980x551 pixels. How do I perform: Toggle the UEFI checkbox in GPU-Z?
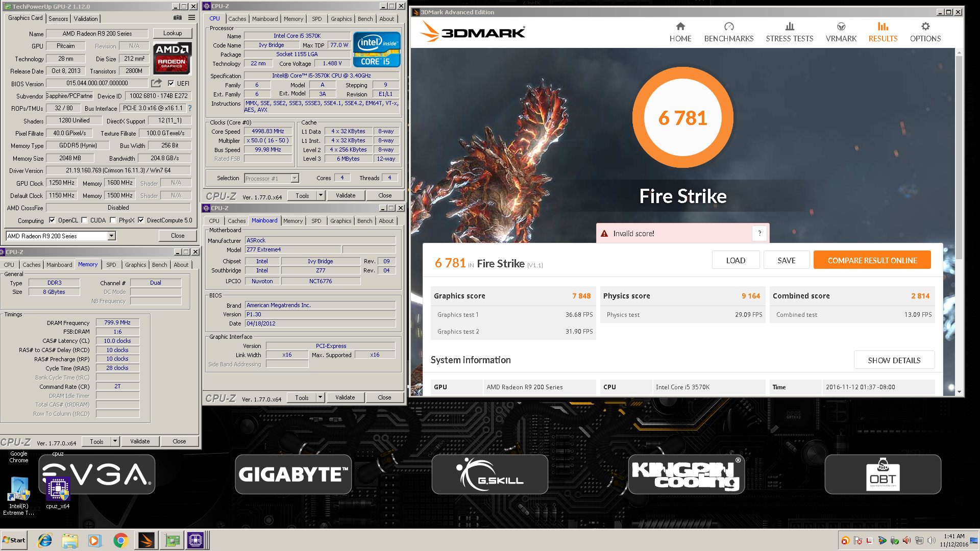tap(171, 83)
